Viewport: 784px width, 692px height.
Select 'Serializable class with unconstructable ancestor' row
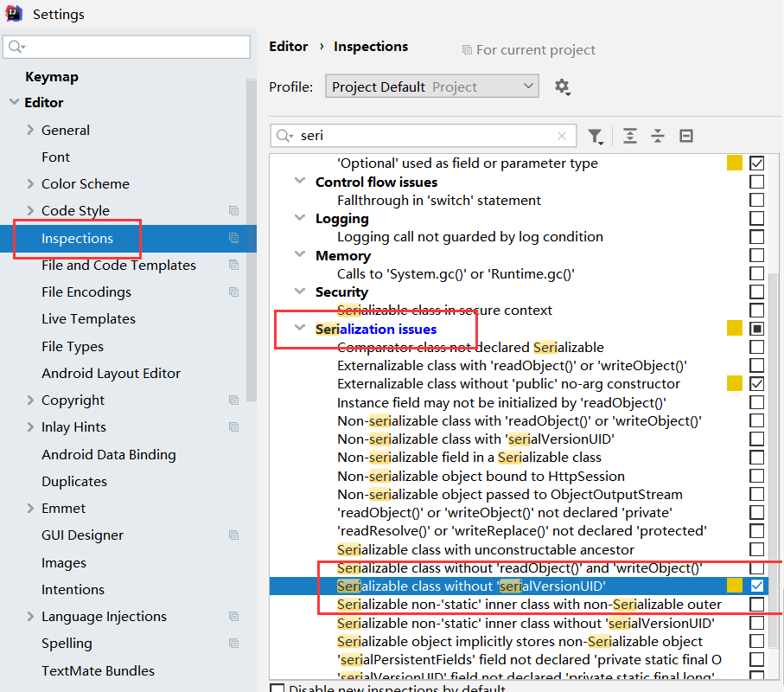(x=486, y=549)
